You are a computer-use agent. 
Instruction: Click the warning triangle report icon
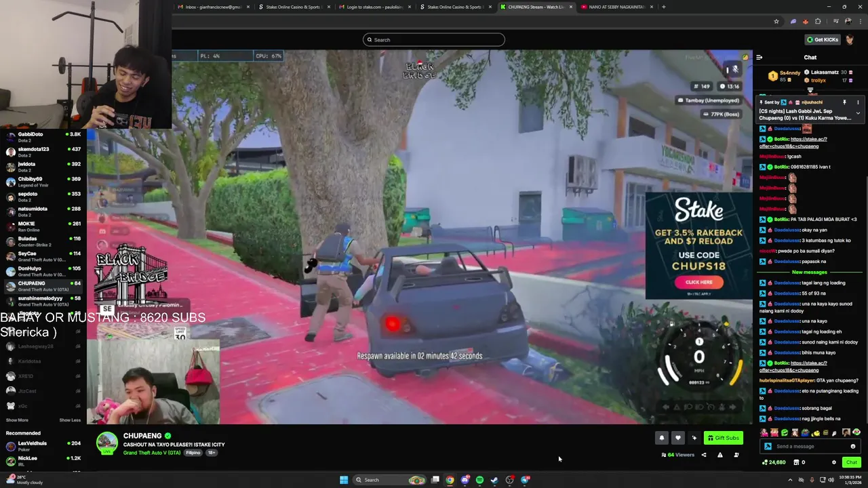(x=720, y=455)
